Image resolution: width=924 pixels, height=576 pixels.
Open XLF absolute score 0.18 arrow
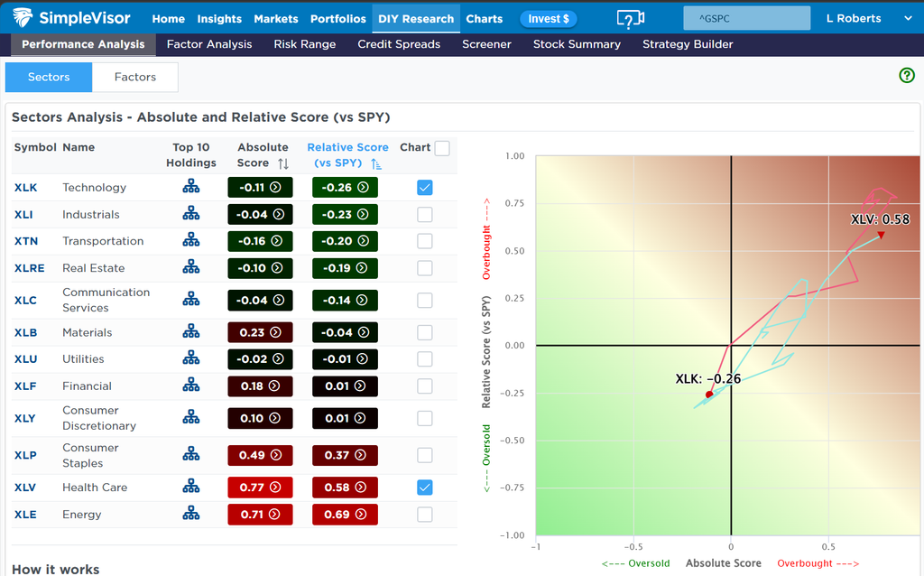274,386
